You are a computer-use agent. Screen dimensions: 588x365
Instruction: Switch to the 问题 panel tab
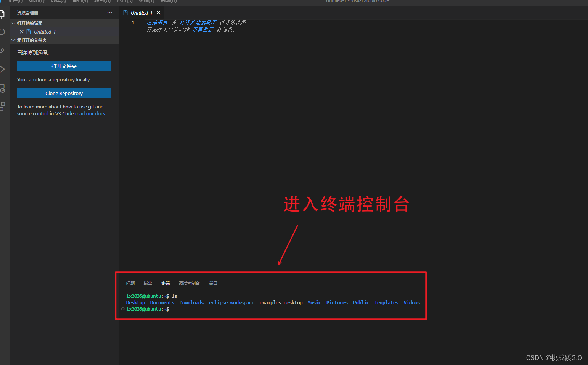click(130, 283)
